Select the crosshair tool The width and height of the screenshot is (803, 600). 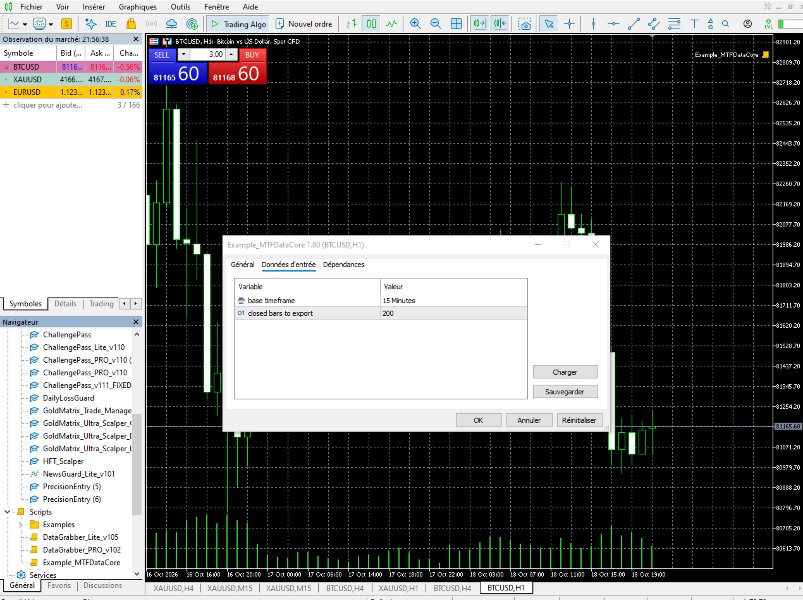(x=569, y=24)
